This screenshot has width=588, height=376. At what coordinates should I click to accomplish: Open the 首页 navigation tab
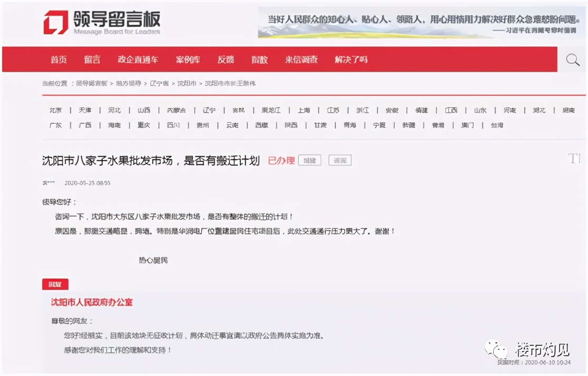tap(58, 60)
